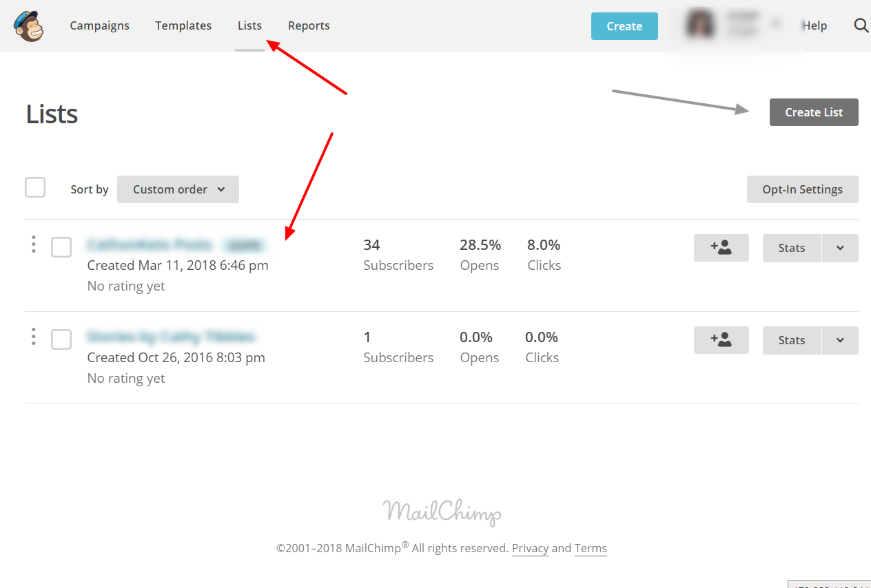This screenshot has height=588, width=871.
Task: Open the kebab options menu for the second list
Action: point(33,337)
